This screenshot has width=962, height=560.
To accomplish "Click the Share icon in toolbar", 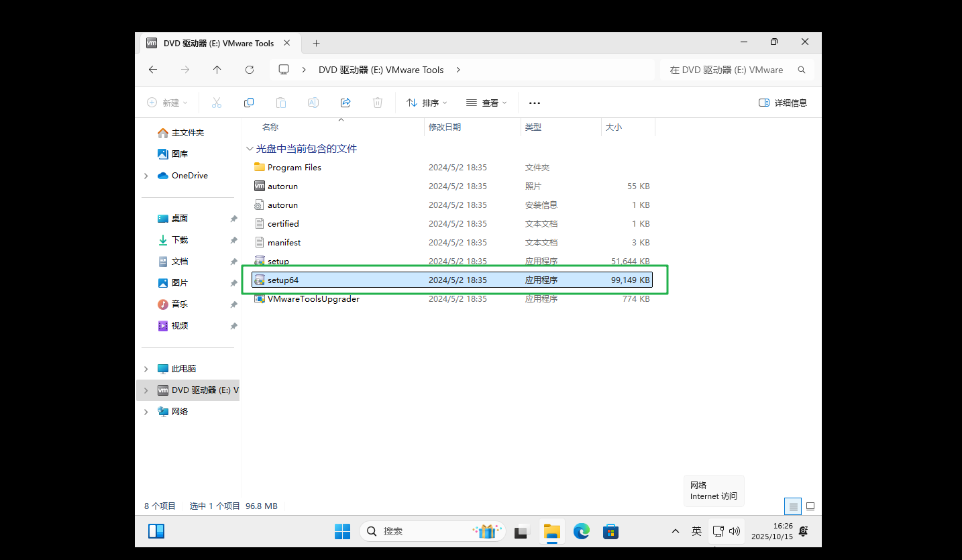I will (345, 103).
